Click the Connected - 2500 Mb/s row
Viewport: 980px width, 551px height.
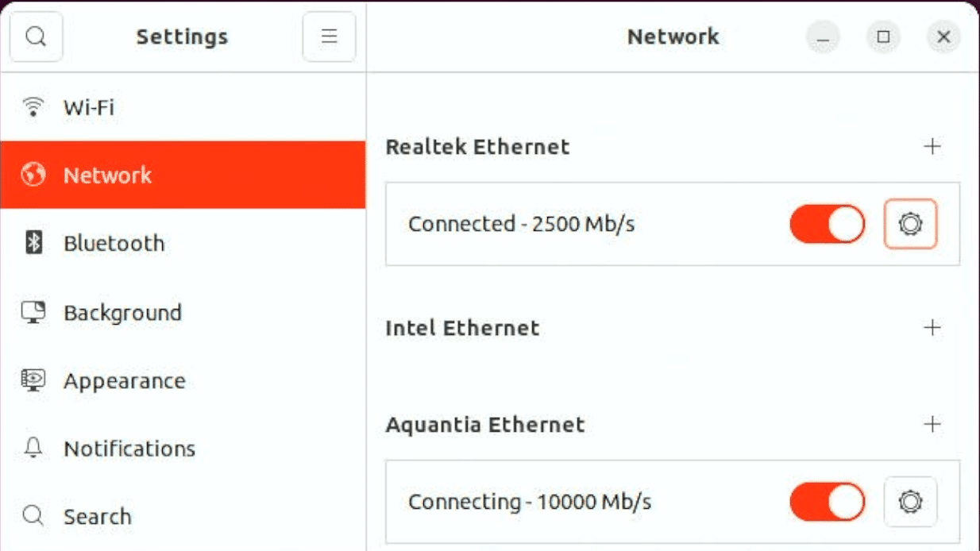673,224
